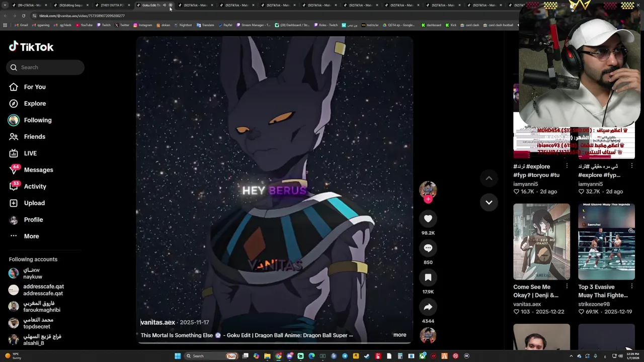Open the card clash football bookmark
The width and height of the screenshot is (644, 362).
[x=498, y=25]
